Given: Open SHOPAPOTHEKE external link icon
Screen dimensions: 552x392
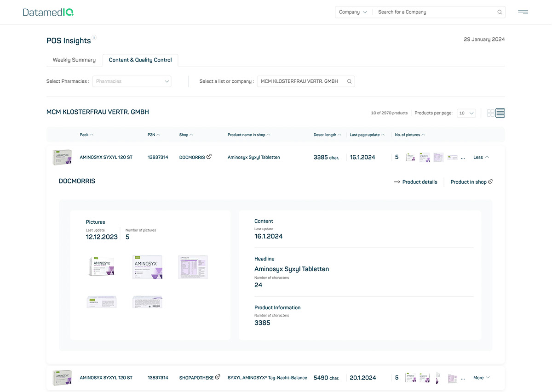Looking at the screenshot, I should pyautogui.click(x=218, y=377).
